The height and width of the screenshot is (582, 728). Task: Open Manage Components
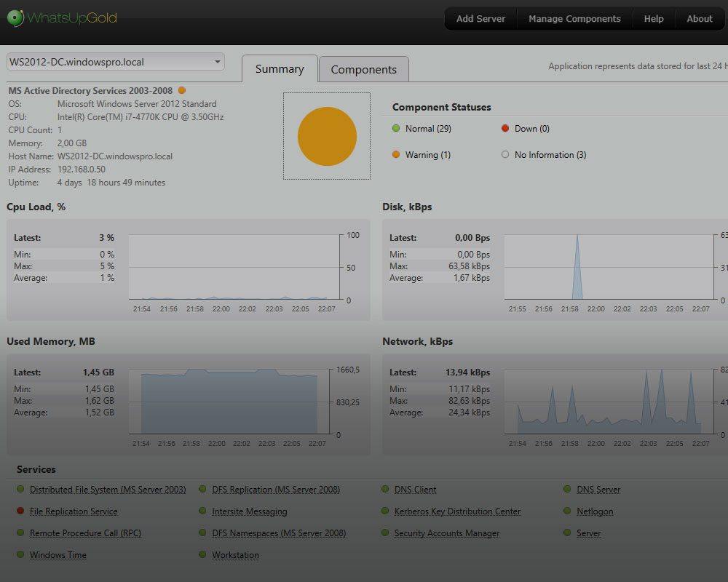[x=574, y=19]
